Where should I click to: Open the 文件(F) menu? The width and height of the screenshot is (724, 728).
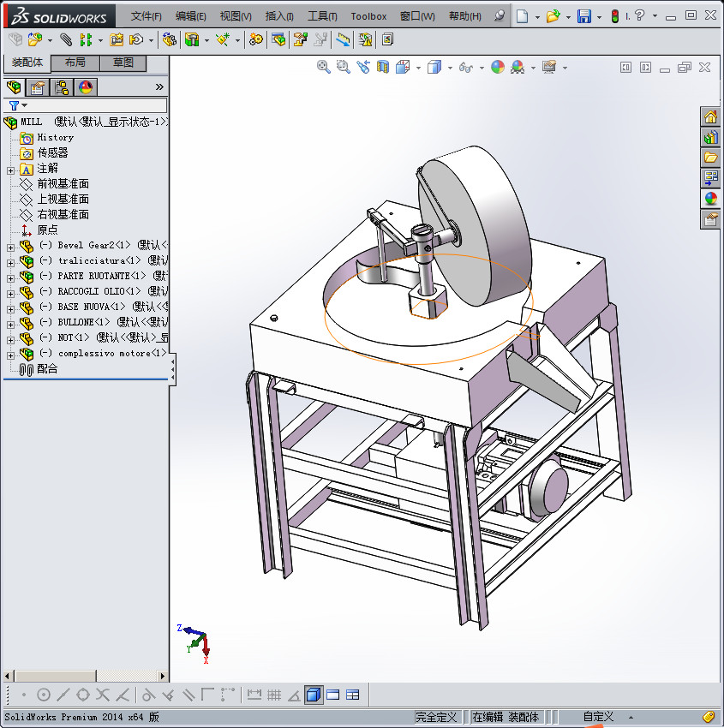146,16
